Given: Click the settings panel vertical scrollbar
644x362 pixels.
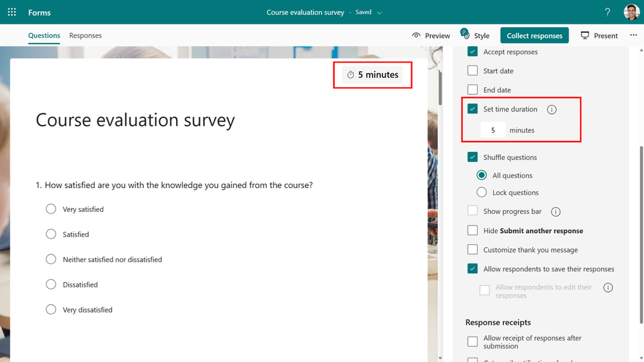Looking at the screenshot, I should (x=641, y=234).
